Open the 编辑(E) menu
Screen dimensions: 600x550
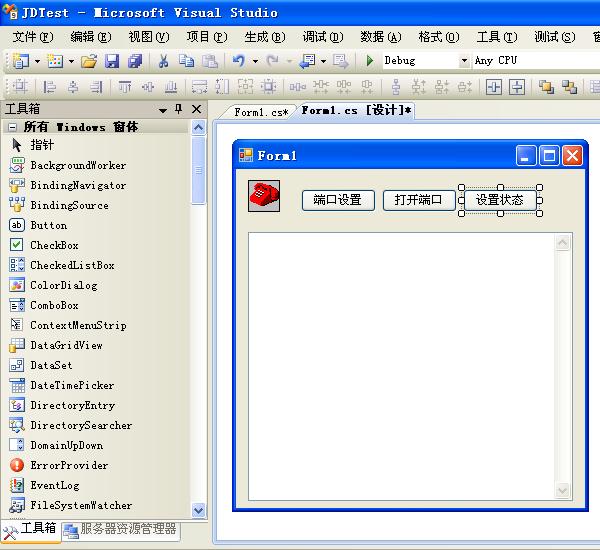click(91, 37)
